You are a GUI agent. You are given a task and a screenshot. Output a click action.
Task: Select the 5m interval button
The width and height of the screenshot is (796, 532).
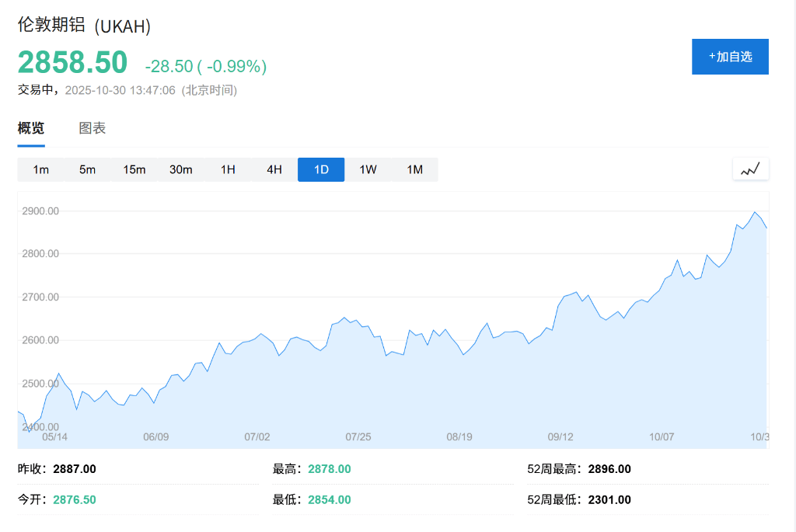coord(88,169)
